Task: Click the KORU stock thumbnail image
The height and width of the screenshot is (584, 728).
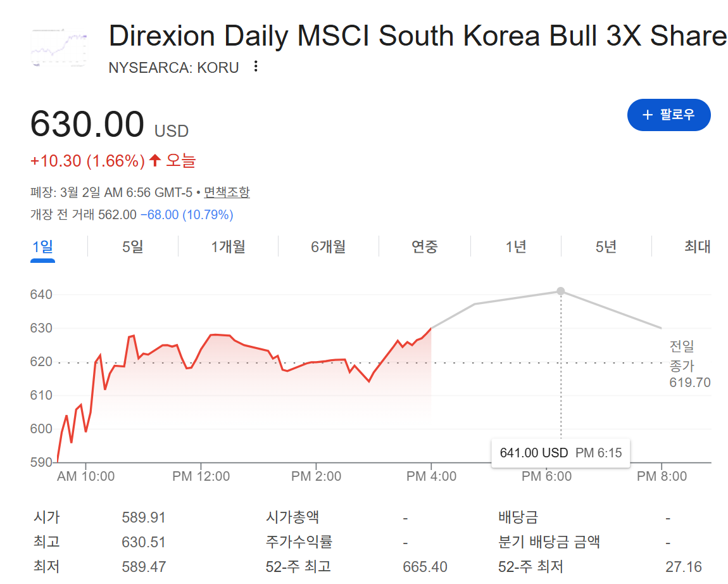Action: coord(59,47)
